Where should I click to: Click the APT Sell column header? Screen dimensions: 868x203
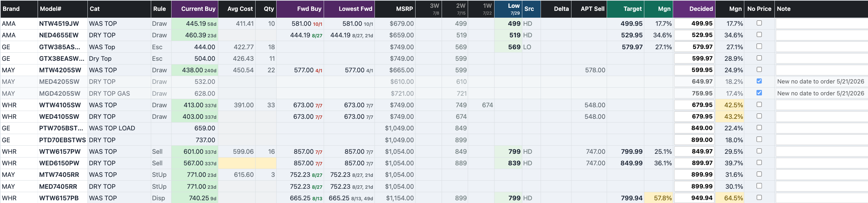589,9
